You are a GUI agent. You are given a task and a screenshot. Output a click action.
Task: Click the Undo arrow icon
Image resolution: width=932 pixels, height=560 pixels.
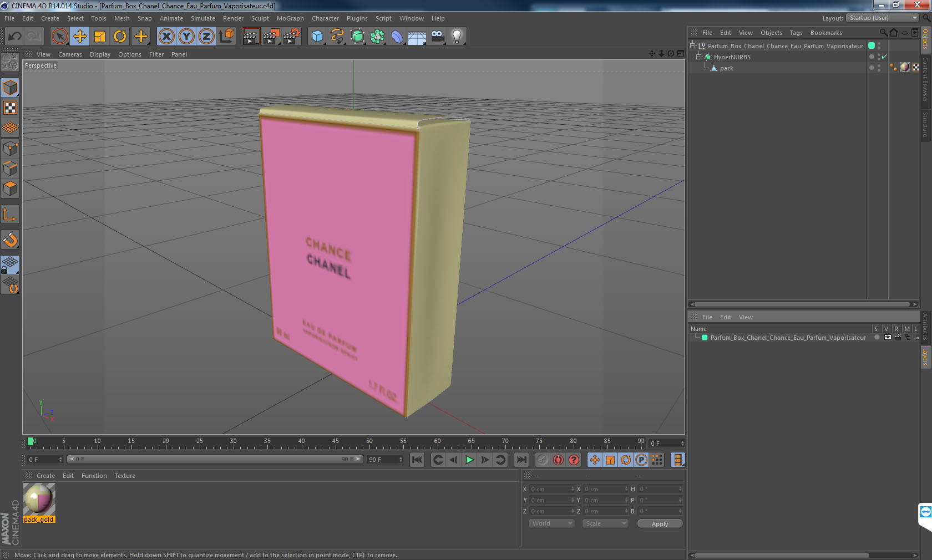click(x=15, y=37)
